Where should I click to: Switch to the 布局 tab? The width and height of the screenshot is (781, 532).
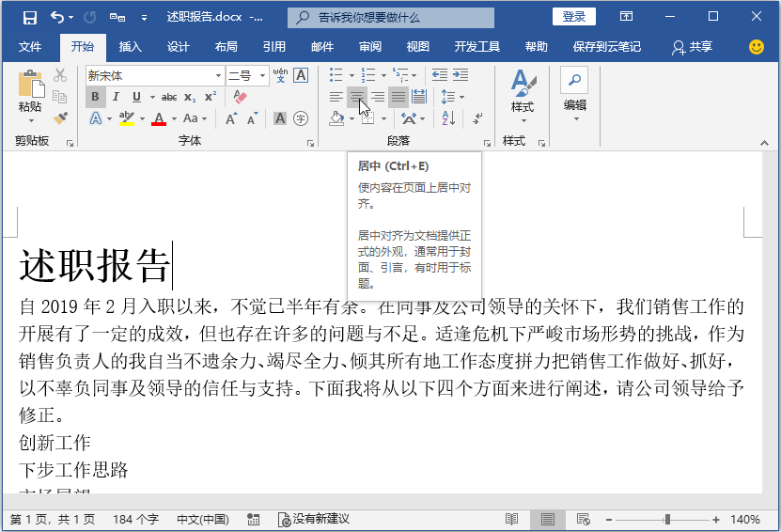click(x=226, y=47)
